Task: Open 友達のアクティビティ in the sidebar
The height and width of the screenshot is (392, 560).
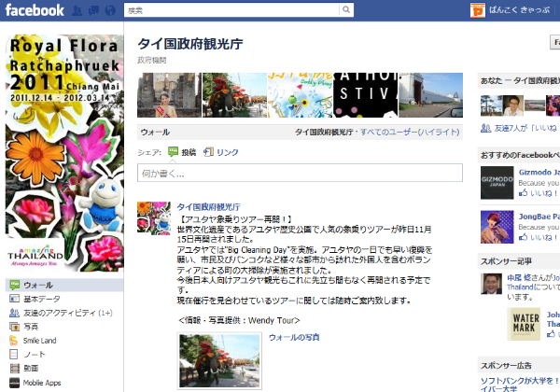Action: [68, 313]
